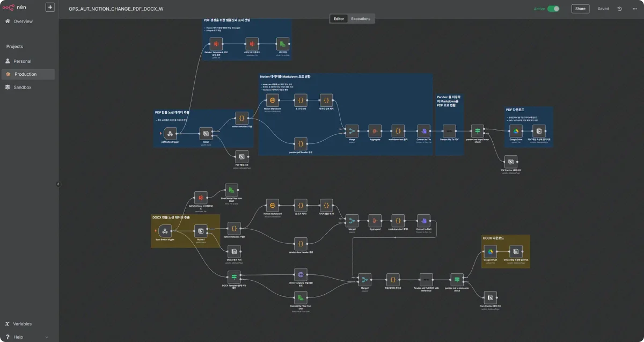Click the Merge2 node in DOCX flow
Screen dimensions: 644x342
click(365, 279)
